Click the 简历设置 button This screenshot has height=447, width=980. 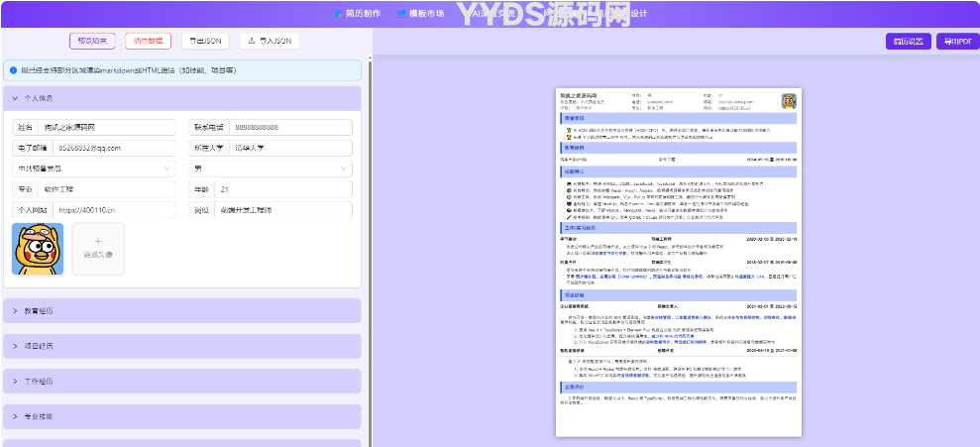click(x=908, y=42)
